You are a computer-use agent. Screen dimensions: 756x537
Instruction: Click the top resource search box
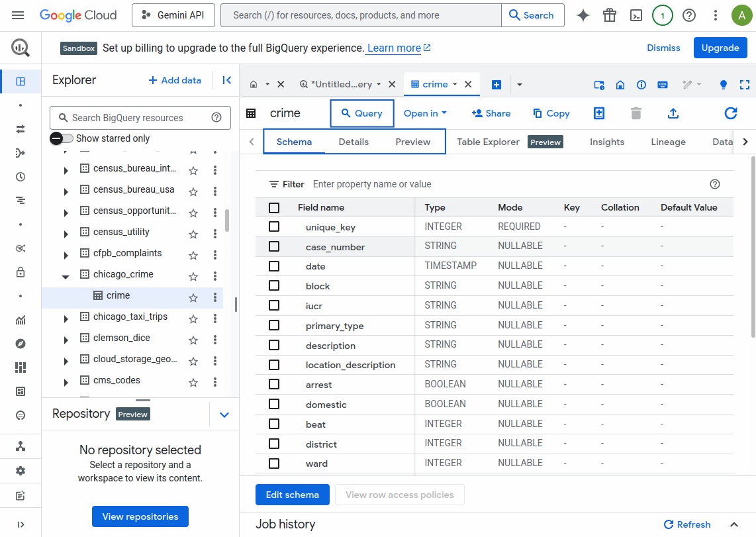click(361, 15)
